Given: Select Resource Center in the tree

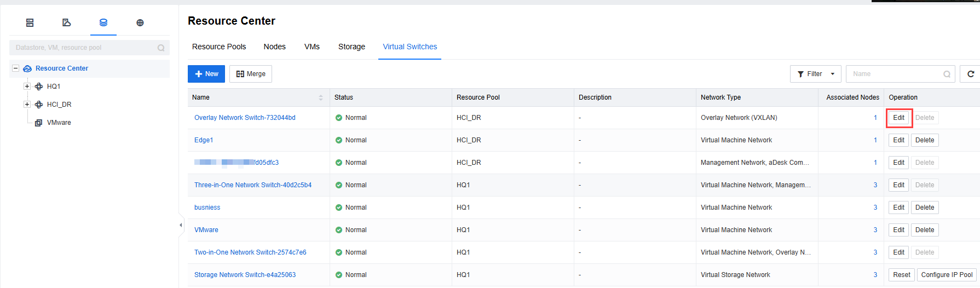Looking at the screenshot, I should pyautogui.click(x=62, y=68).
